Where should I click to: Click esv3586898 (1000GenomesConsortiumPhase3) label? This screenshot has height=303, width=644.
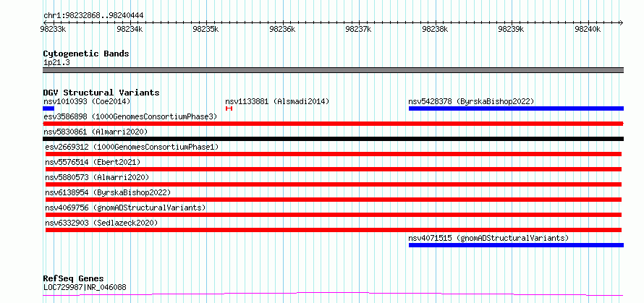(130, 116)
